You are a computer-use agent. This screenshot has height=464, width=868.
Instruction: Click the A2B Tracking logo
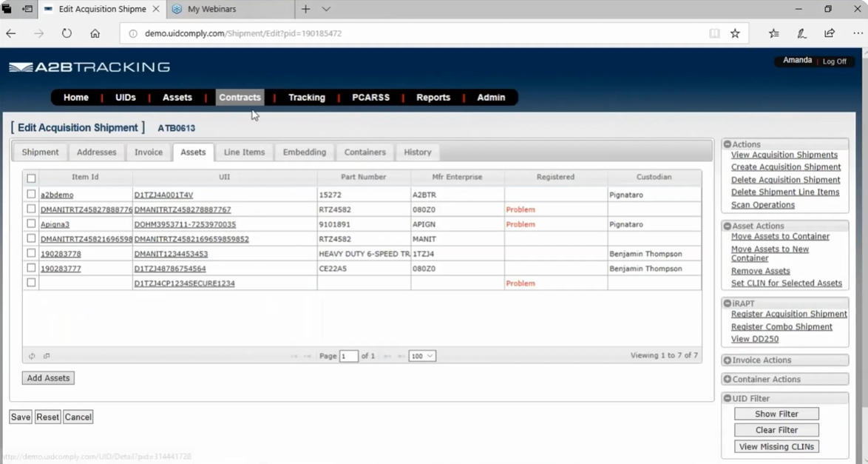88,66
